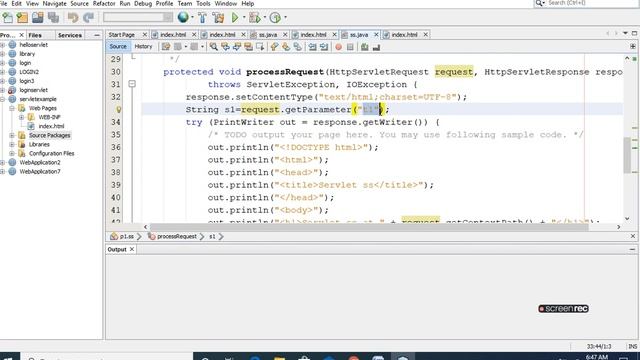Viewport: 640px width, 360px height.
Task: Toggle bookmark in editor toolbar
Action: pos(298,47)
